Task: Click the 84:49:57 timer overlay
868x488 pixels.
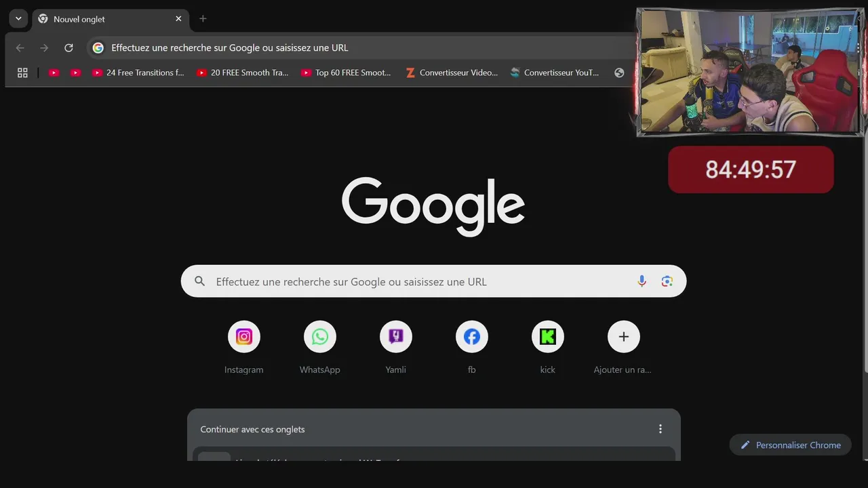Action: tap(751, 169)
